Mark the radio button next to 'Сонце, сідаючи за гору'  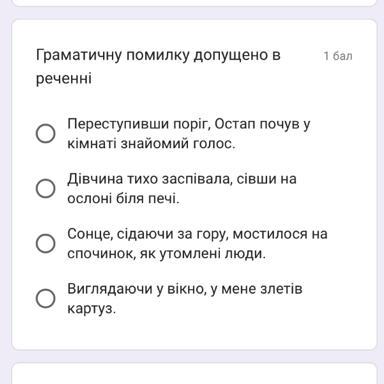coord(46,243)
